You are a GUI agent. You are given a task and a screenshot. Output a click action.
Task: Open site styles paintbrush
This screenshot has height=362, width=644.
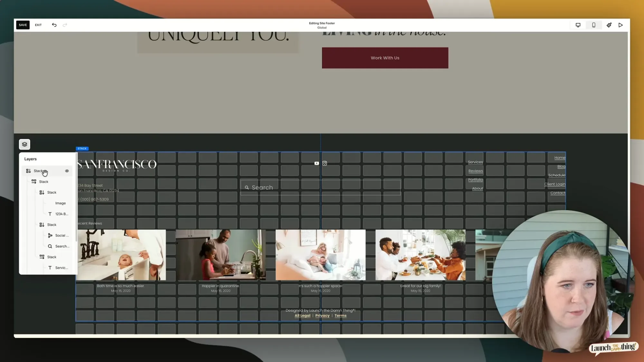[x=609, y=25]
